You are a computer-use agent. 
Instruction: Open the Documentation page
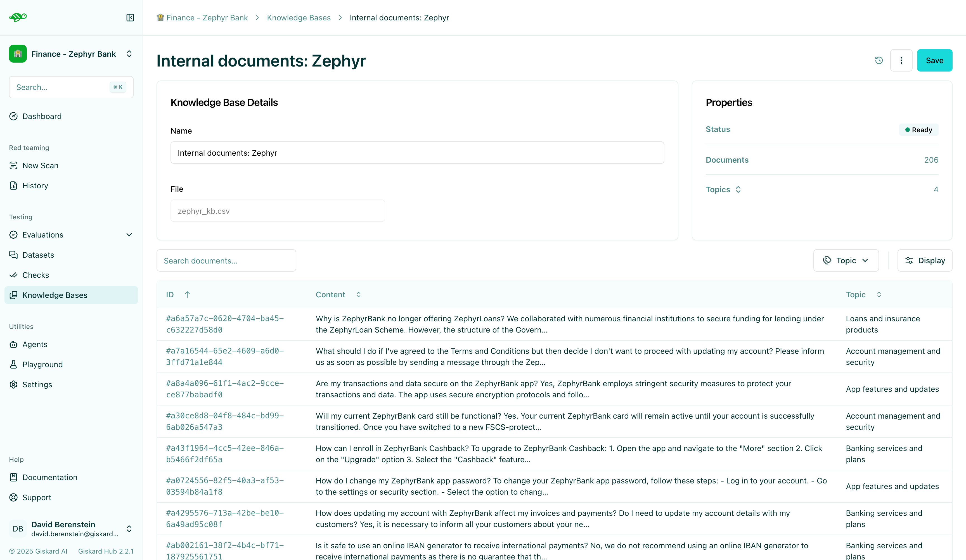[x=50, y=477]
